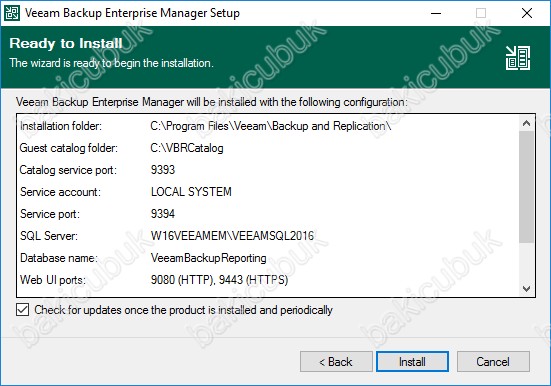The image size is (551, 386).
Task: Close the Veeam setup window
Action: click(x=527, y=13)
